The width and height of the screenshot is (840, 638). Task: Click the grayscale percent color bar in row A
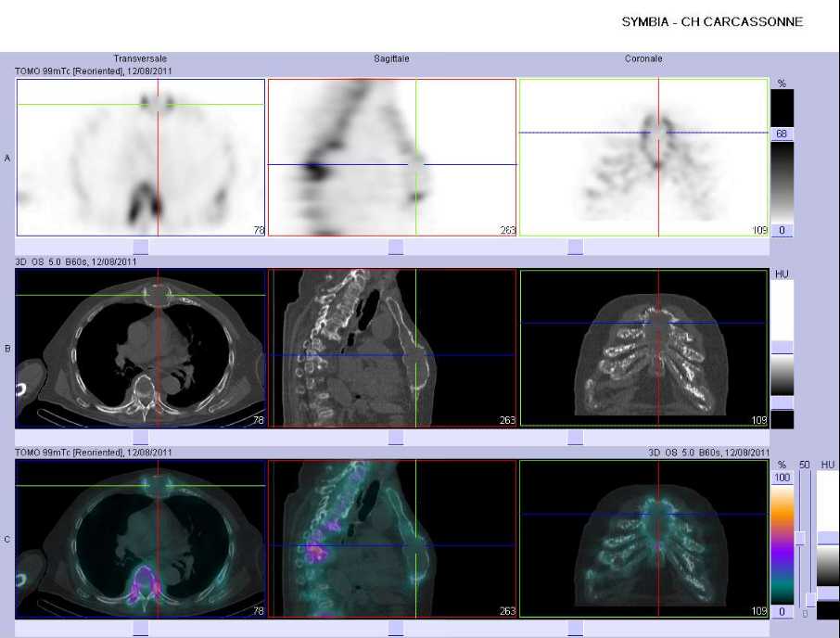tap(783, 183)
